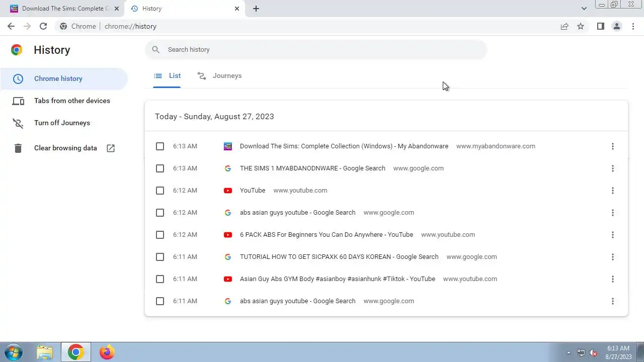Open the YouTube history link

tap(253, 191)
